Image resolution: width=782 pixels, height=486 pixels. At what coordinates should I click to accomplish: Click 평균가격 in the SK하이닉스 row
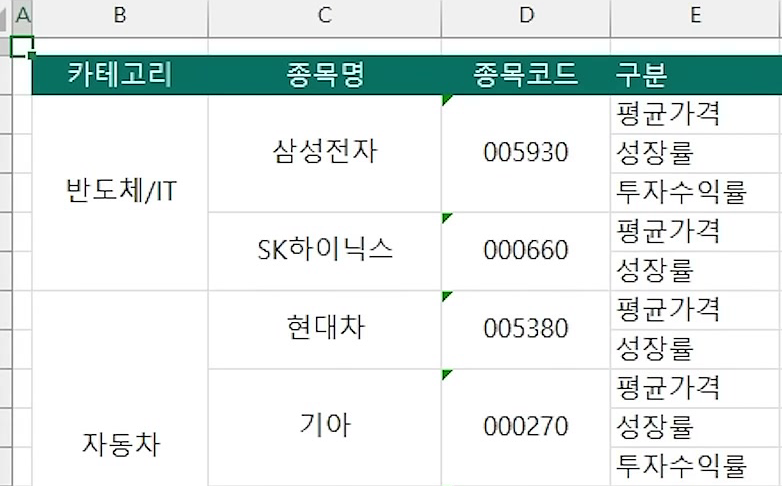[696, 232]
